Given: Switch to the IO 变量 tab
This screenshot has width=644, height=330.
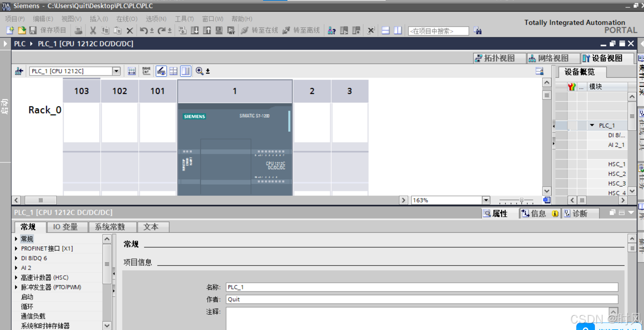Looking at the screenshot, I should click(x=67, y=227).
